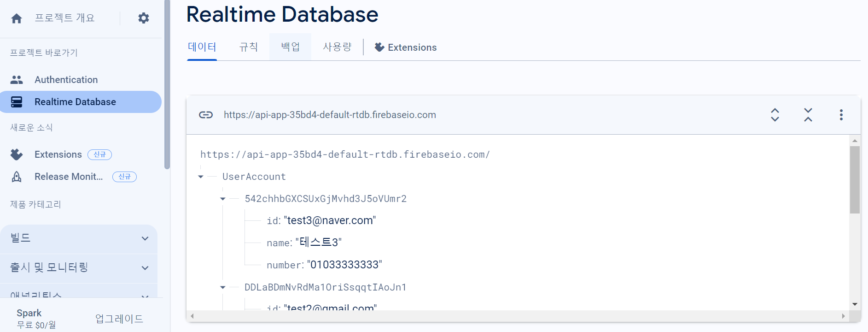Screen dimensions: 868x332
Task: Click the sidebar vertical scrollbar
Action: click(x=167, y=84)
